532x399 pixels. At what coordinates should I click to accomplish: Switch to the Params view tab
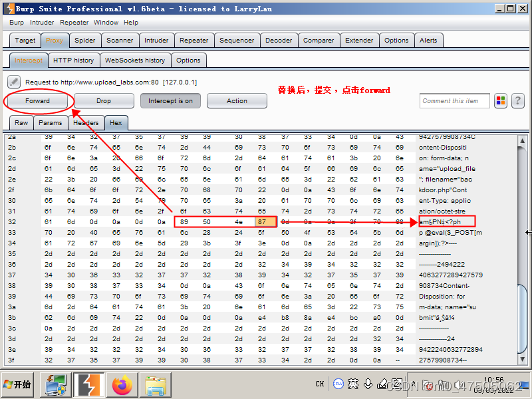coord(51,123)
